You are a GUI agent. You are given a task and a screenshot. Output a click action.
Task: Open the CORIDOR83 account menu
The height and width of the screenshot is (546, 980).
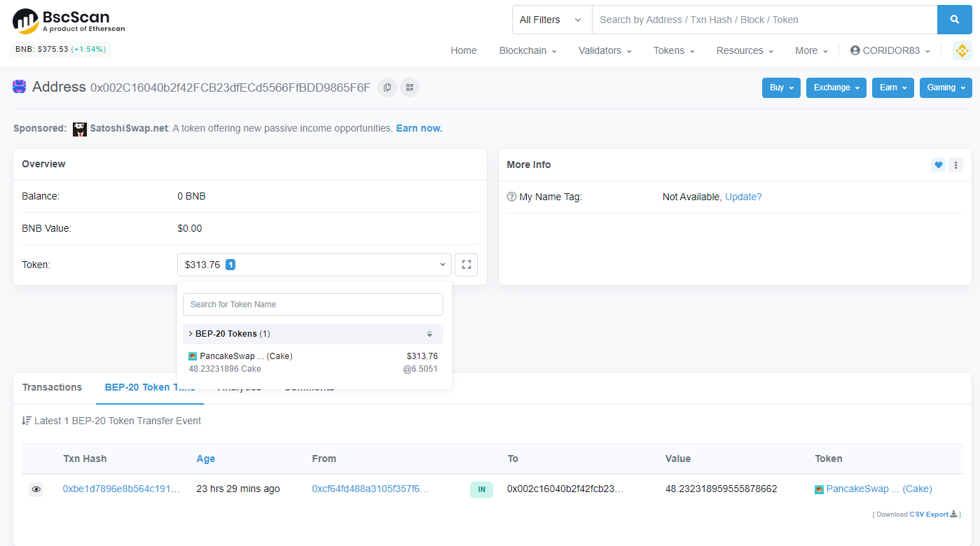pyautogui.click(x=890, y=50)
